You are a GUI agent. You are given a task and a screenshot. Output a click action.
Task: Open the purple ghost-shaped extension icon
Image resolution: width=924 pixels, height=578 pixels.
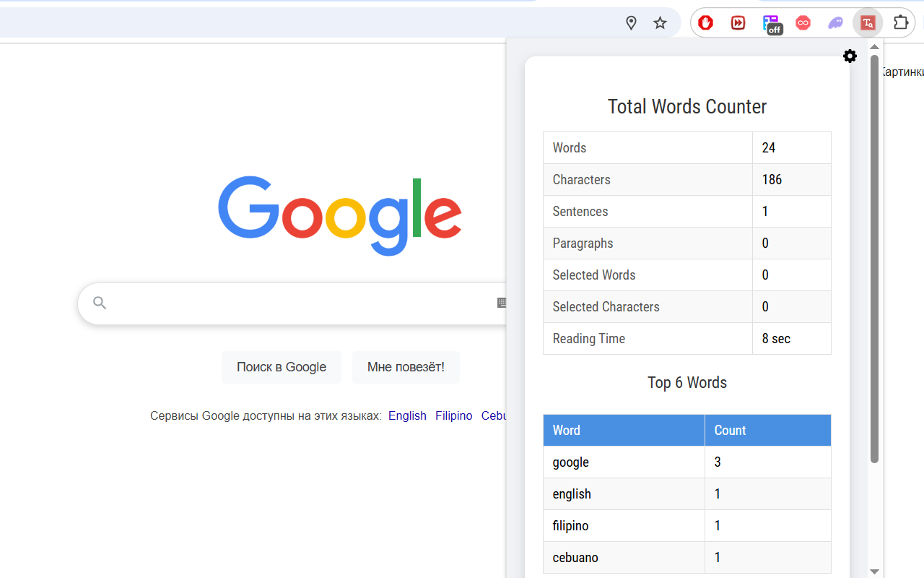point(835,23)
